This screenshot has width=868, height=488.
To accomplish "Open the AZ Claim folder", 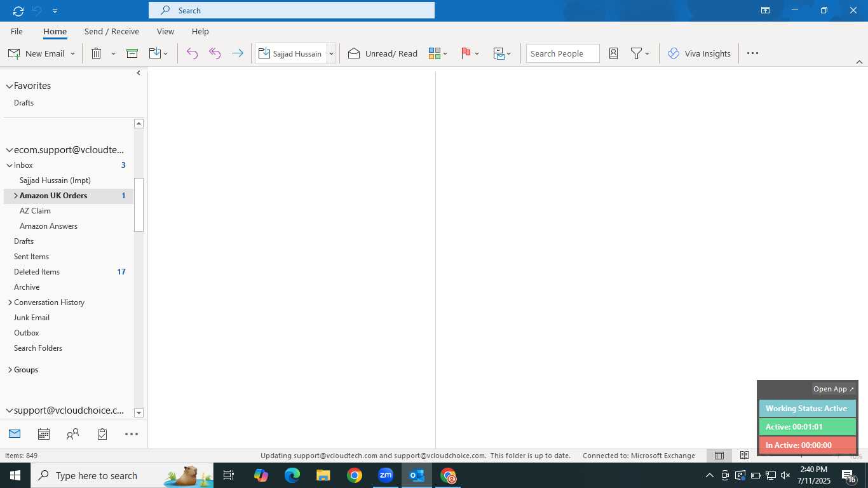I will pyautogui.click(x=35, y=211).
